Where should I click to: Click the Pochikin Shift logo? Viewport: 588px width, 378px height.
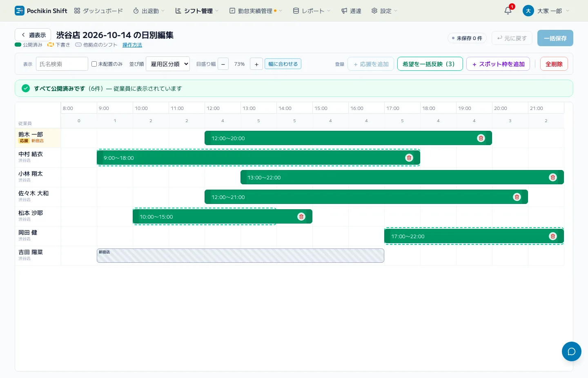tap(41, 11)
